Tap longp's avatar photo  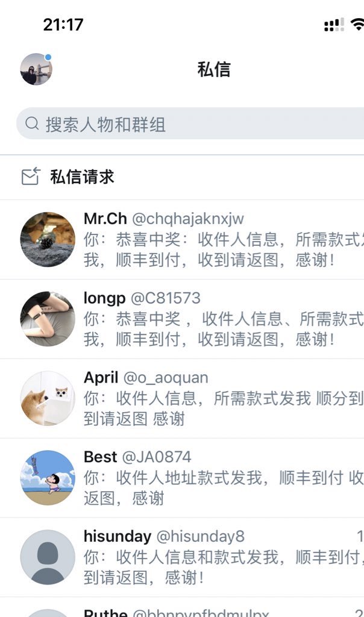pyautogui.click(x=48, y=319)
